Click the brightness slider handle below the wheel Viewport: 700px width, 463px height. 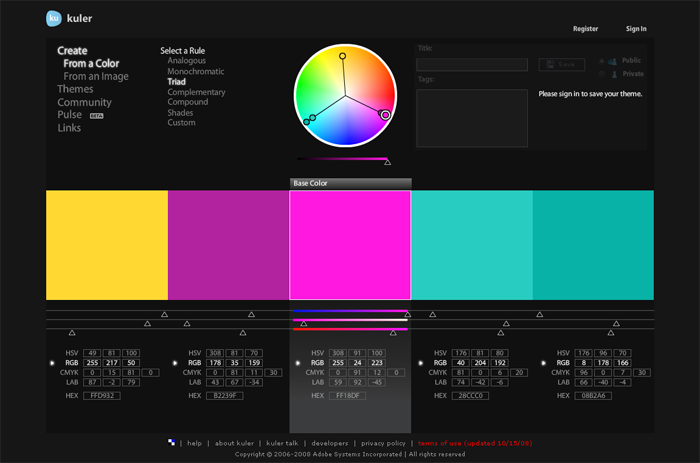coord(388,162)
